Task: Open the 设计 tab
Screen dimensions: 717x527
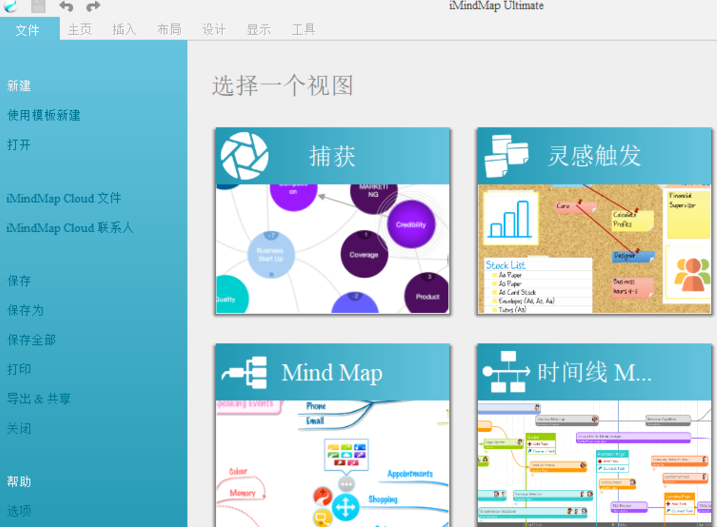Action: coord(214,30)
